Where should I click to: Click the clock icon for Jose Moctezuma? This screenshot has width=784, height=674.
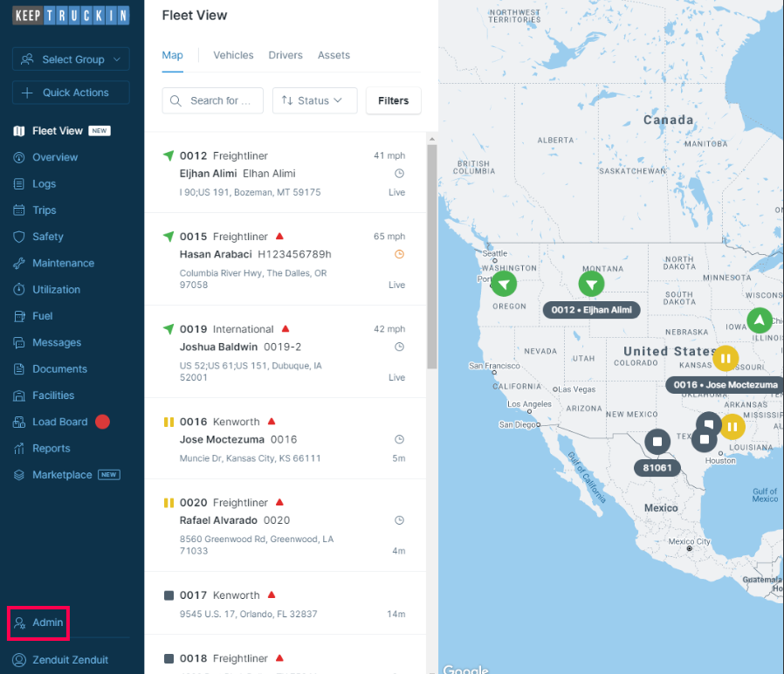(x=400, y=439)
